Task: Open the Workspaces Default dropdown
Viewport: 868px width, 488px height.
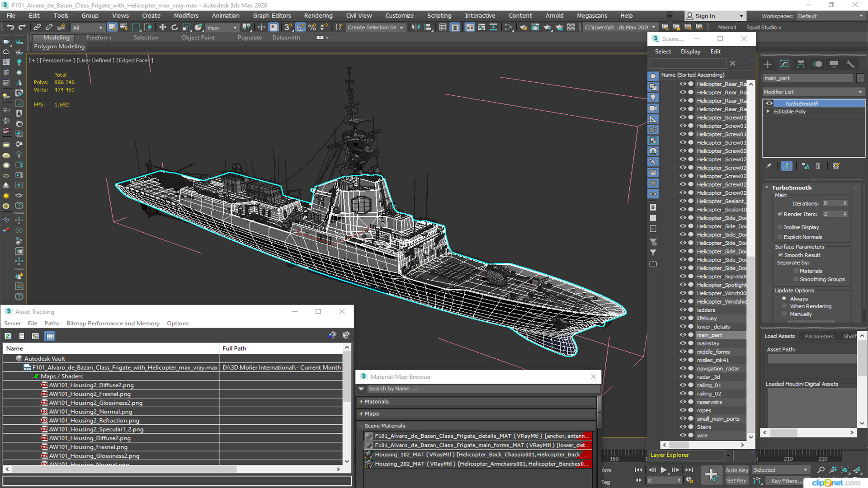Action: [x=830, y=16]
